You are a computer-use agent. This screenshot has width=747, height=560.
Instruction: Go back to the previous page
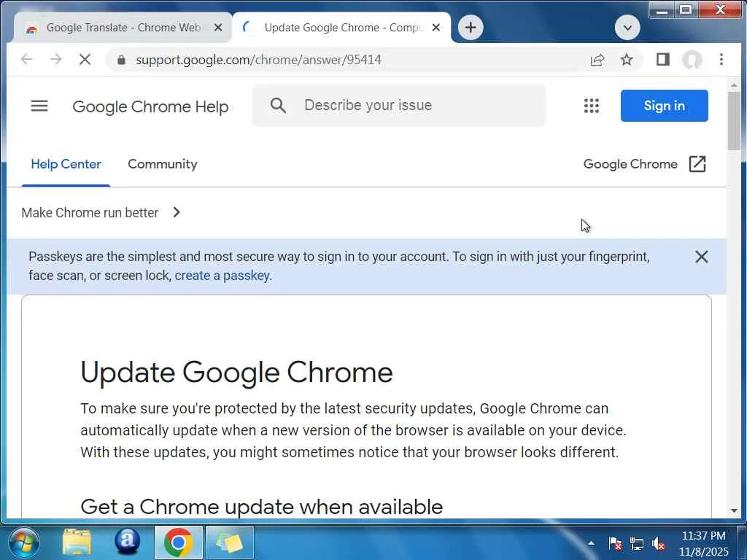27,60
